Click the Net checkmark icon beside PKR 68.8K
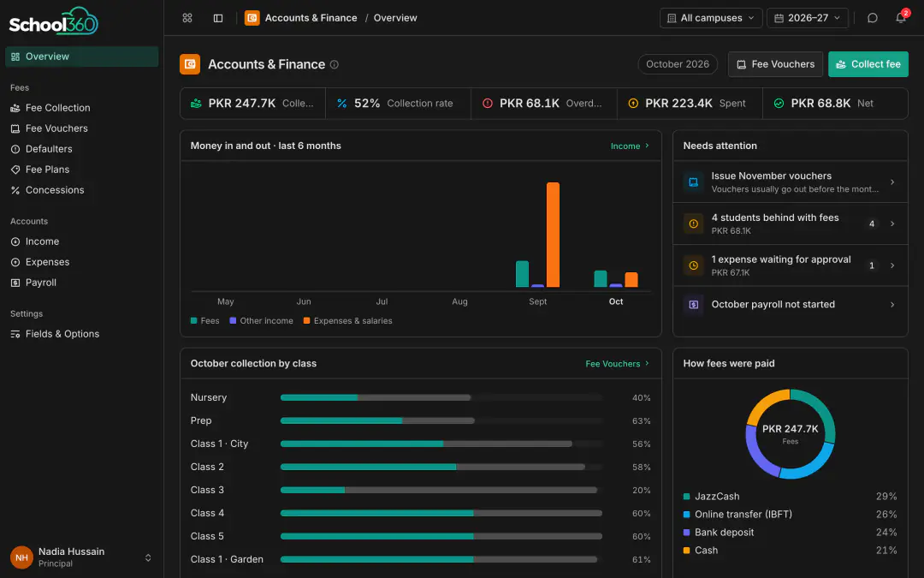This screenshot has height=578, width=924. 779,104
